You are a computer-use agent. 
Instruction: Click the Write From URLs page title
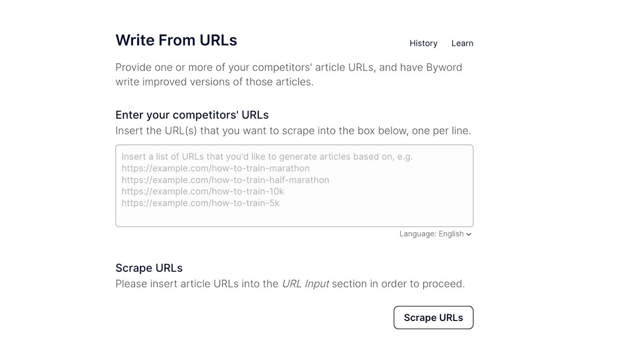click(176, 40)
